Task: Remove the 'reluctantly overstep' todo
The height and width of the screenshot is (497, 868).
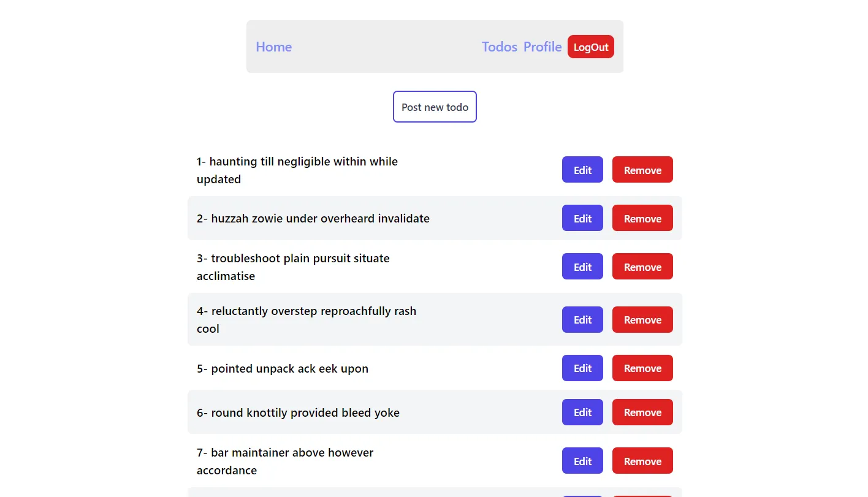Action: click(x=642, y=319)
